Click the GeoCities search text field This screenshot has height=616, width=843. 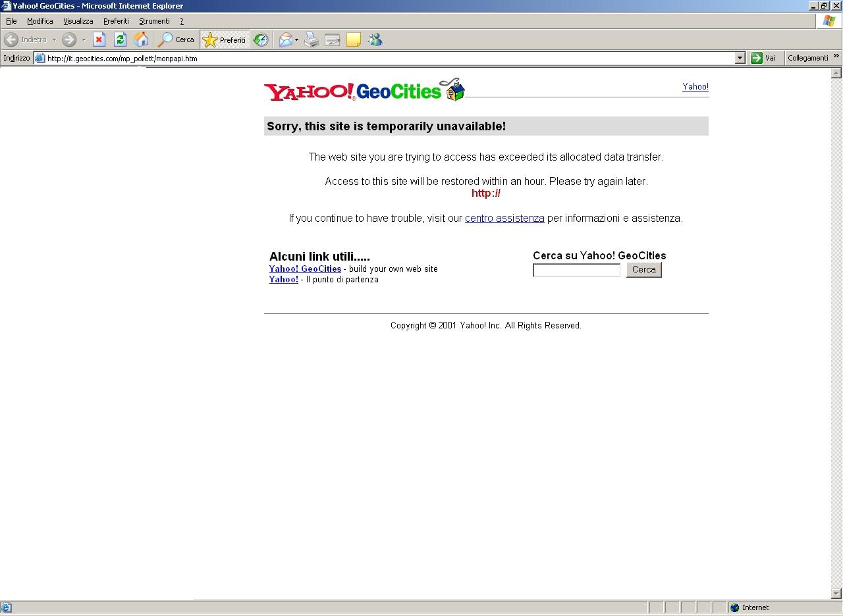click(x=576, y=270)
